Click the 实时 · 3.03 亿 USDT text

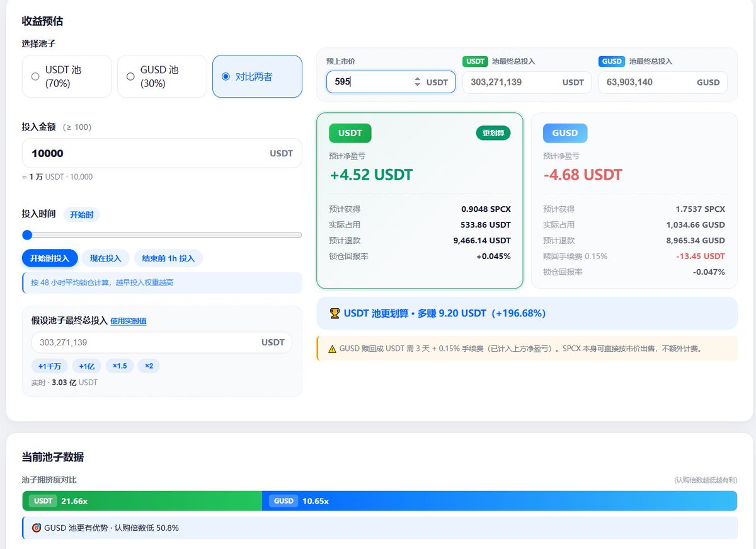(x=64, y=383)
